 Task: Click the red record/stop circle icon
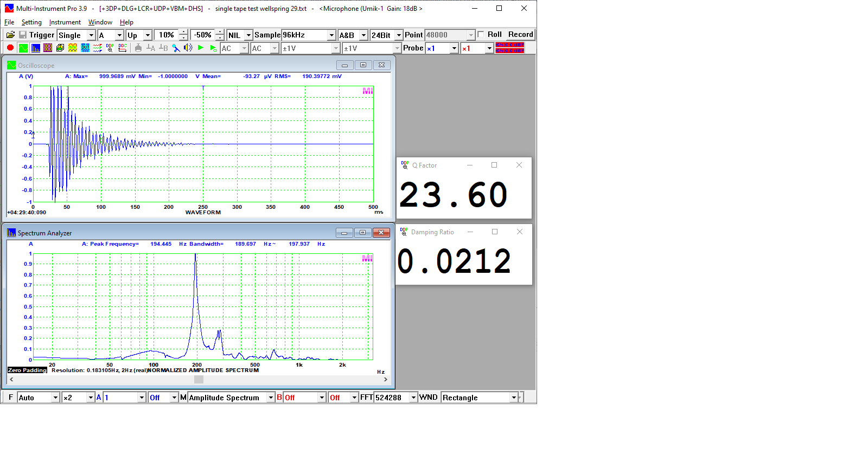click(x=10, y=48)
